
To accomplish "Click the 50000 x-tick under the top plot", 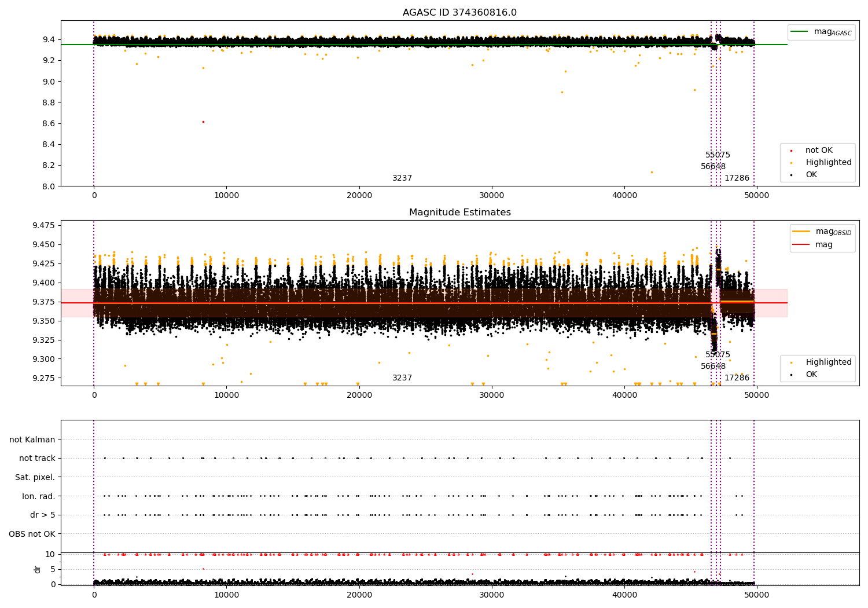I will [757, 196].
